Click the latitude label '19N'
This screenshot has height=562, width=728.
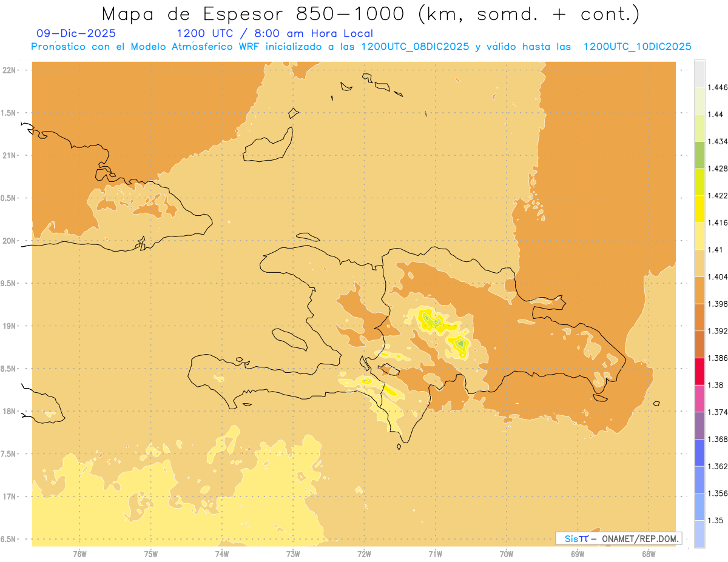pyautogui.click(x=9, y=326)
